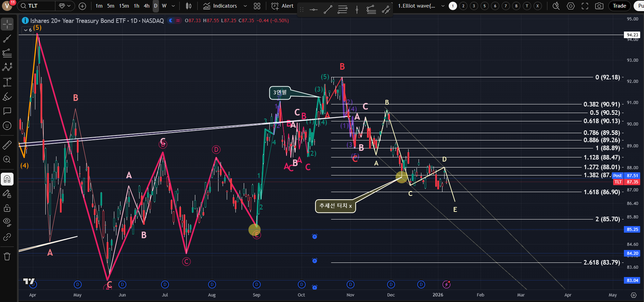Collapse the indicator legend showing 6
Viewport: 644px width, 302px height.
[x=26, y=30]
